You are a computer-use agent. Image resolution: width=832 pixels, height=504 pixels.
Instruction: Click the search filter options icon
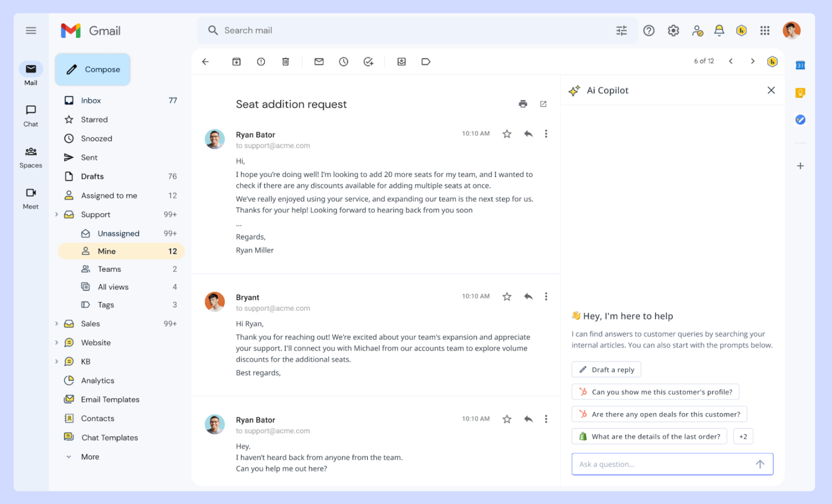click(x=621, y=31)
